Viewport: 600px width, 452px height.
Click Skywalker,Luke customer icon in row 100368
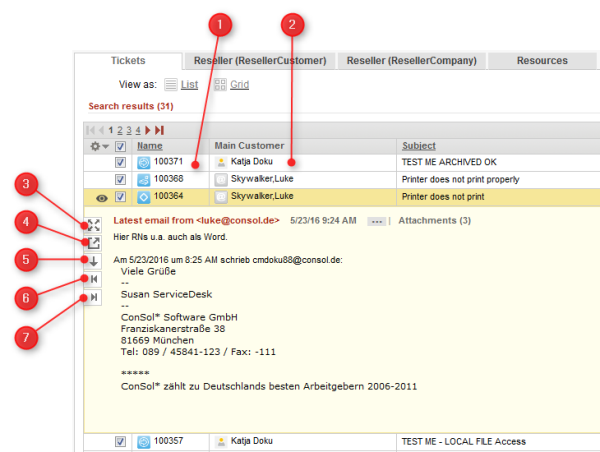(x=221, y=179)
